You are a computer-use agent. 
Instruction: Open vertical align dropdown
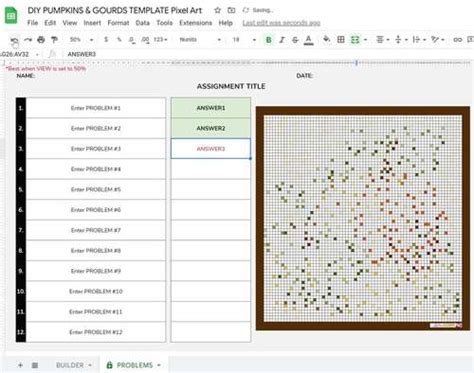point(400,40)
